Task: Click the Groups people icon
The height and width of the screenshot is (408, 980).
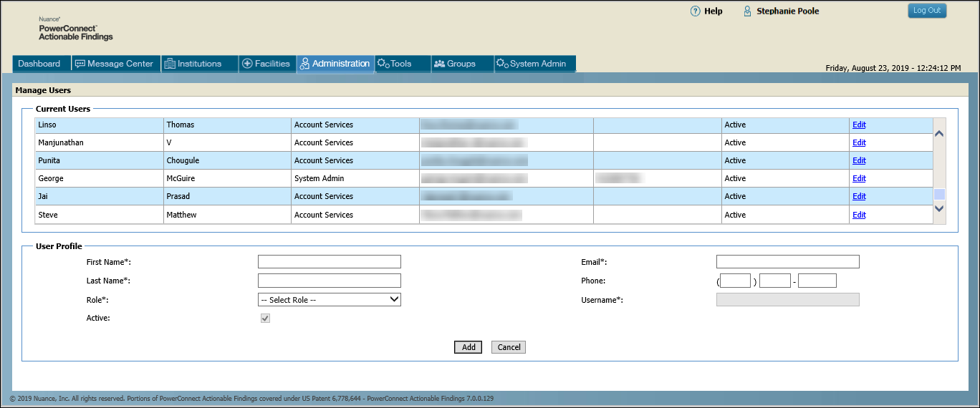Action: [440, 64]
